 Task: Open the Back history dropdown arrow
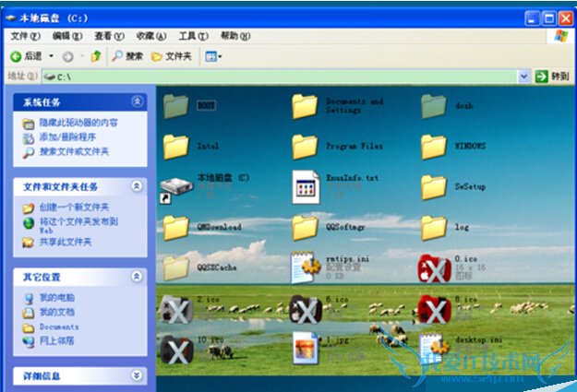pos(51,56)
